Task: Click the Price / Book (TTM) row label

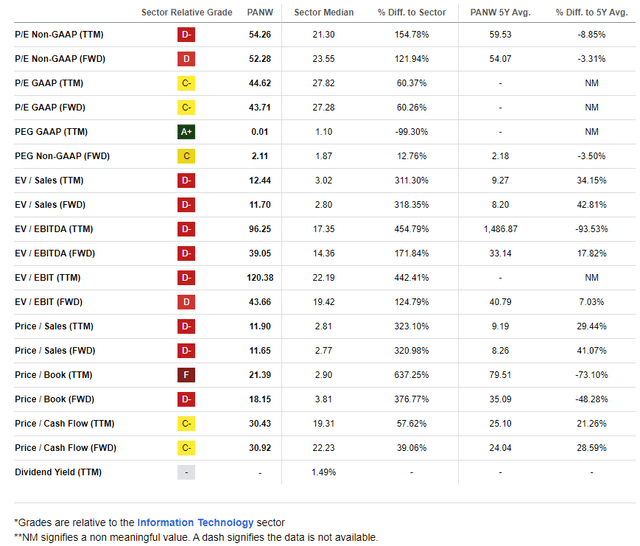Action: click(x=53, y=375)
